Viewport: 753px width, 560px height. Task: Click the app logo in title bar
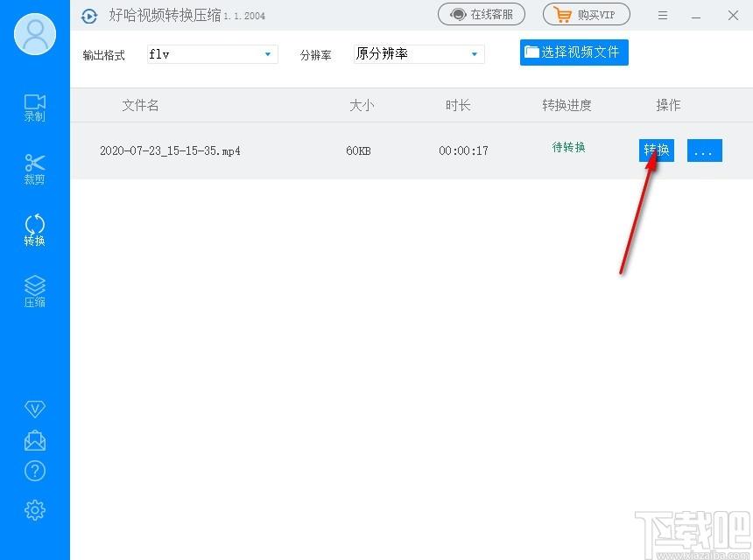pos(89,16)
